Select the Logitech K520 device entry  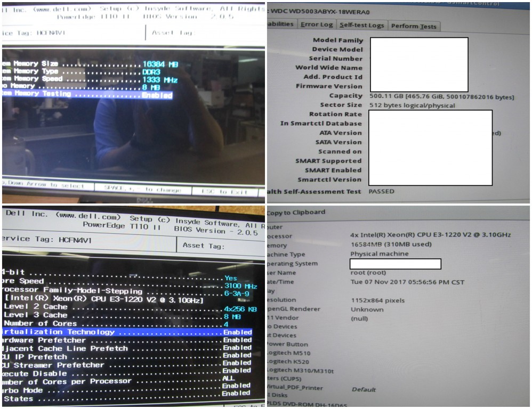(288, 362)
